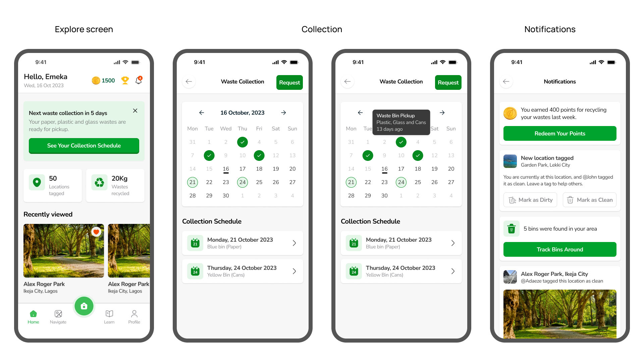Click the Redeem Your Points button
Viewport: 644px width, 362px height.
559,133
